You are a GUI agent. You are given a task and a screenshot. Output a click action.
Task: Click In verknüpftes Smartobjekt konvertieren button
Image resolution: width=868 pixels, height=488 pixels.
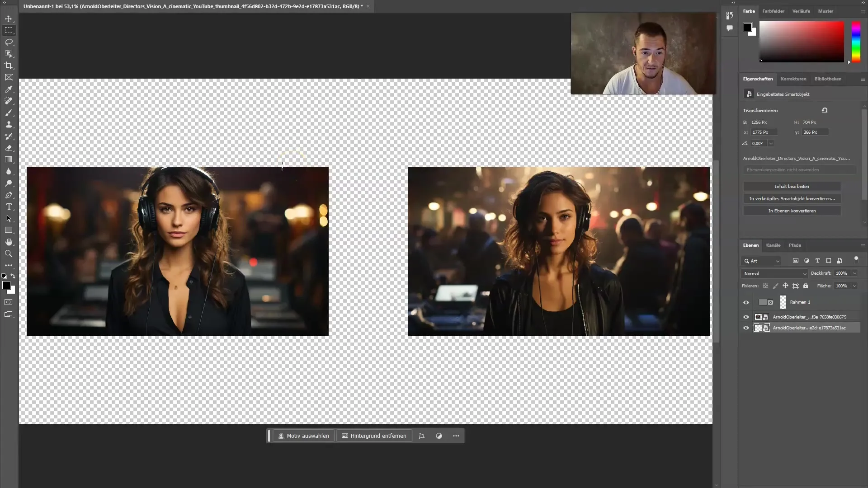point(792,198)
